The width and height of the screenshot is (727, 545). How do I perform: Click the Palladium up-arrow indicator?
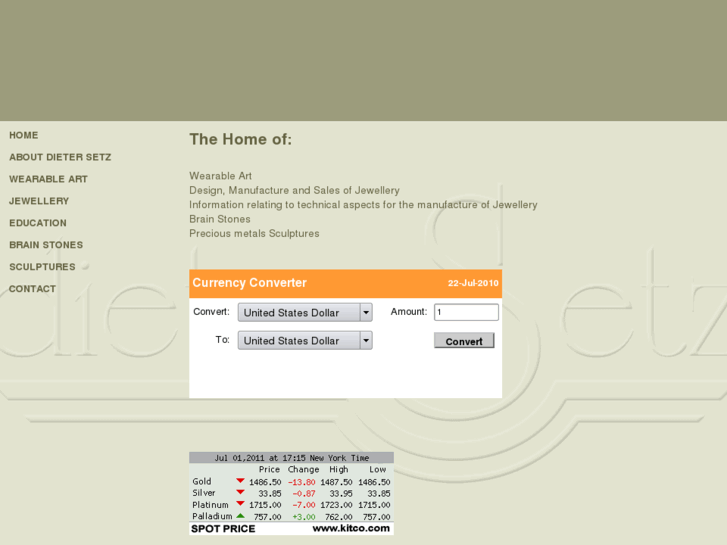coord(240,515)
